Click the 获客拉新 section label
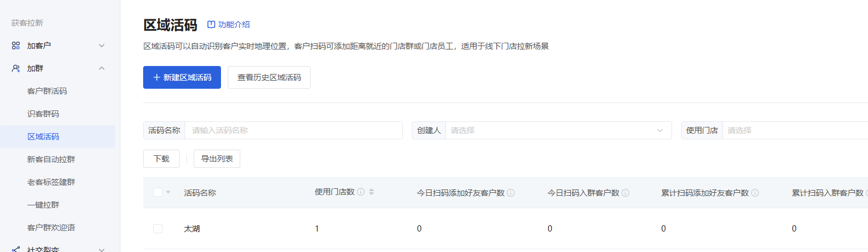The width and height of the screenshot is (868, 252). point(27,23)
